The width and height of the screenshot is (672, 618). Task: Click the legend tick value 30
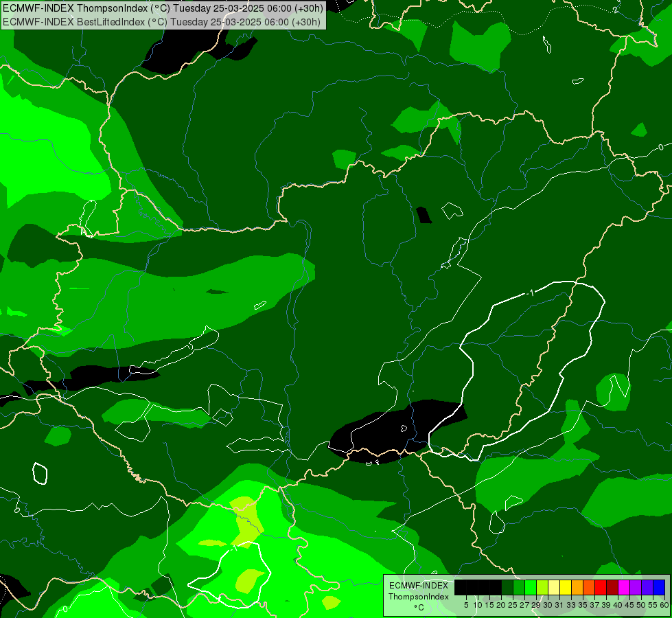click(548, 605)
